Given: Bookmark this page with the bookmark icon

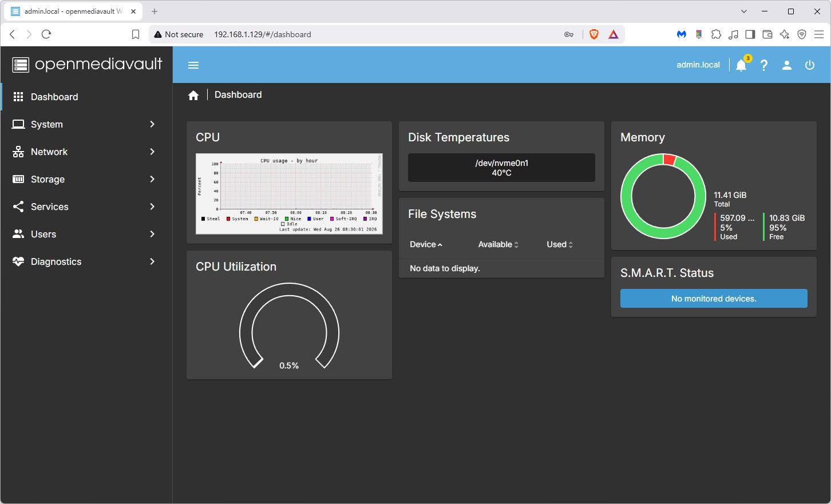Looking at the screenshot, I should pyautogui.click(x=136, y=34).
